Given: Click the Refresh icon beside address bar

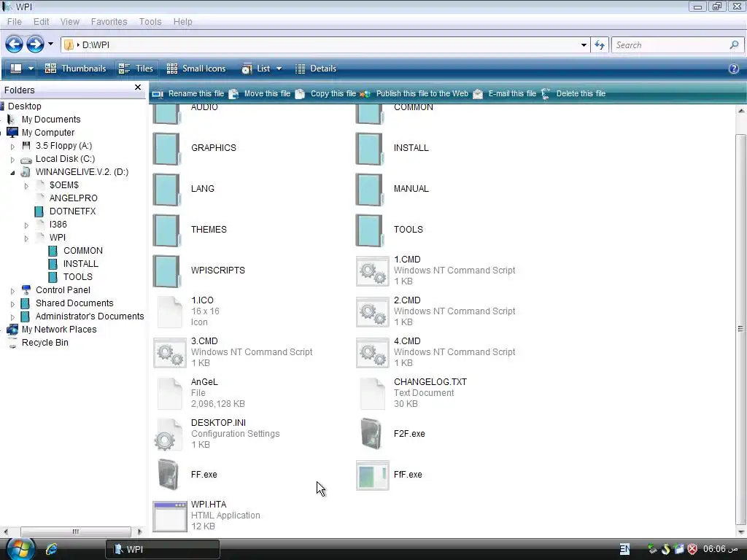Looking at the screenshot, I should click(x=600, y=44).
